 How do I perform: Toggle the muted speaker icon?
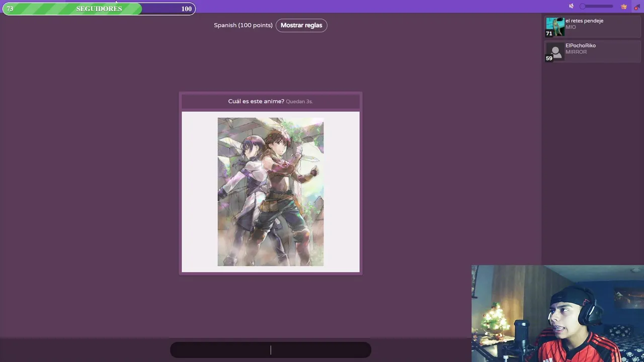[x=571, y=7]
